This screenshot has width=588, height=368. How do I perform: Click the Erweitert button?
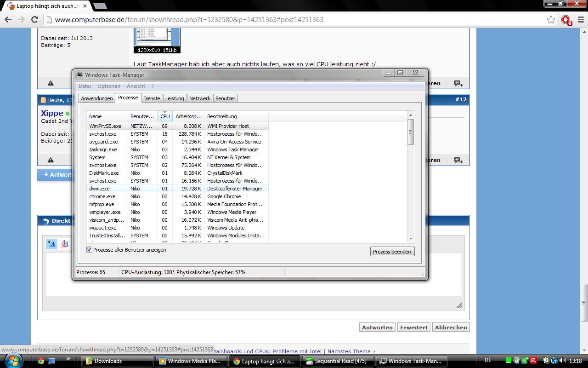pyautogui.click(x=414, y=328)
